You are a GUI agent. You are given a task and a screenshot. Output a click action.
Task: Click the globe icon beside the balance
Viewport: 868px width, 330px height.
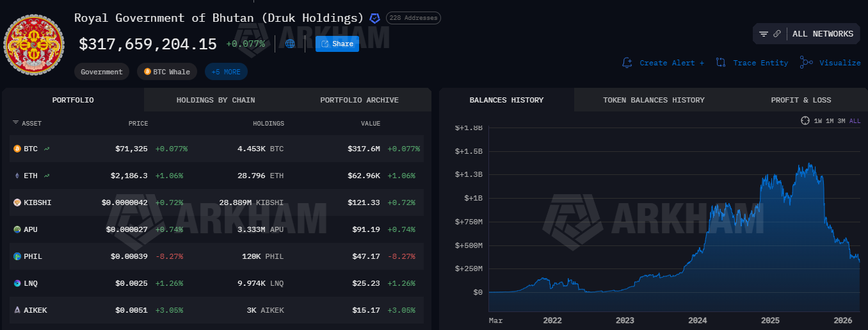pos(290,44)
